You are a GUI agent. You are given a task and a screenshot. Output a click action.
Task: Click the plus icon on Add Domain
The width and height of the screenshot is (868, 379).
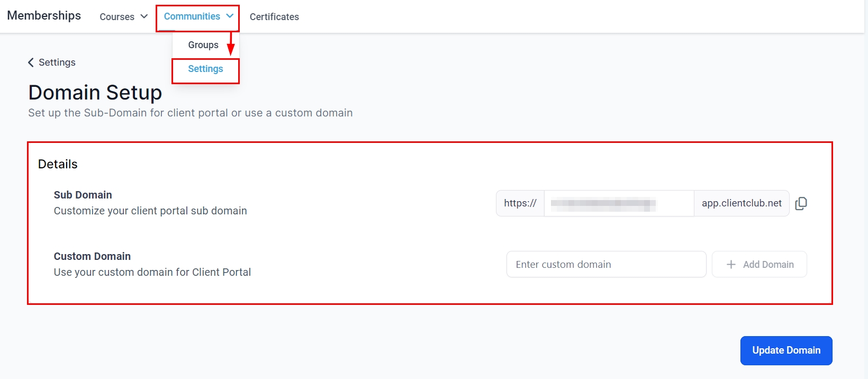[731, 264]
